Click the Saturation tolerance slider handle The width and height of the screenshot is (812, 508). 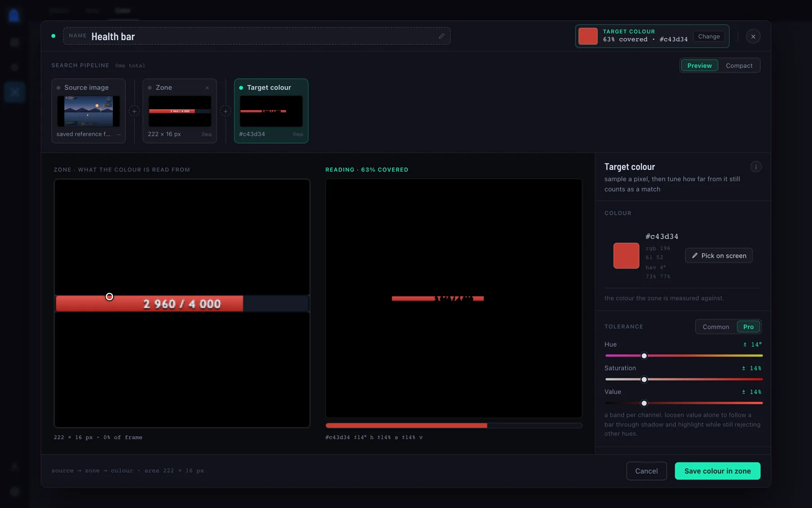point(644,380)
